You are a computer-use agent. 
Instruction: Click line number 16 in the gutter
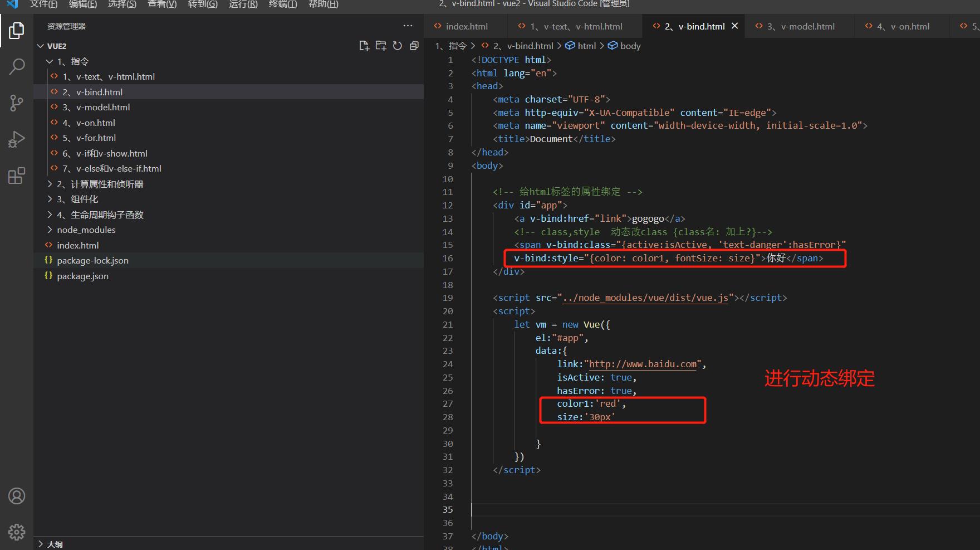[448, 258]
